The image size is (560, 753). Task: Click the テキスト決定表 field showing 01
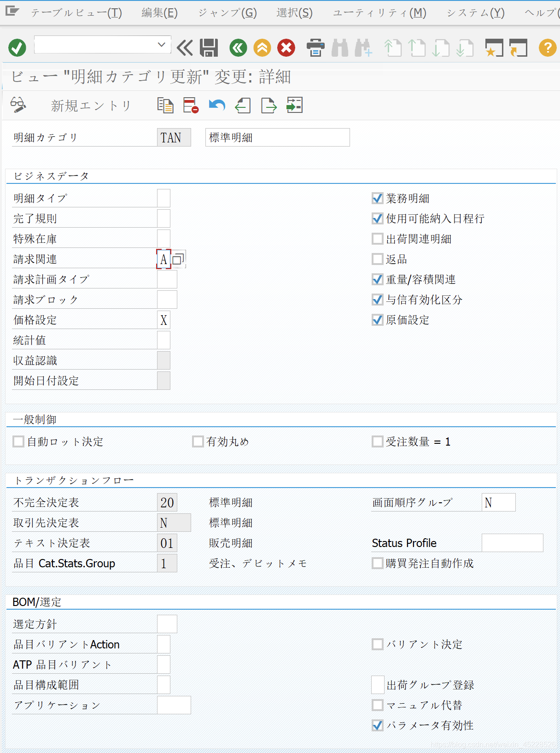(x=167, y=543)
